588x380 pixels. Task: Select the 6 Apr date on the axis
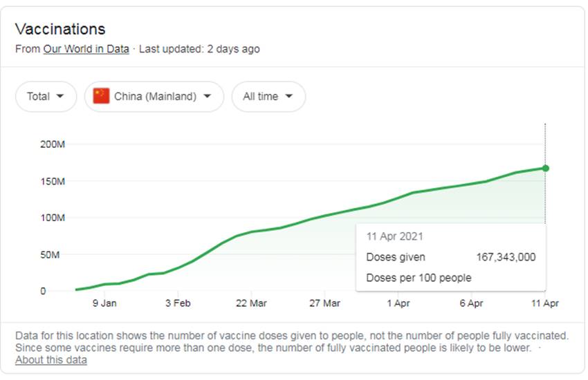click(x=471, y=303)
